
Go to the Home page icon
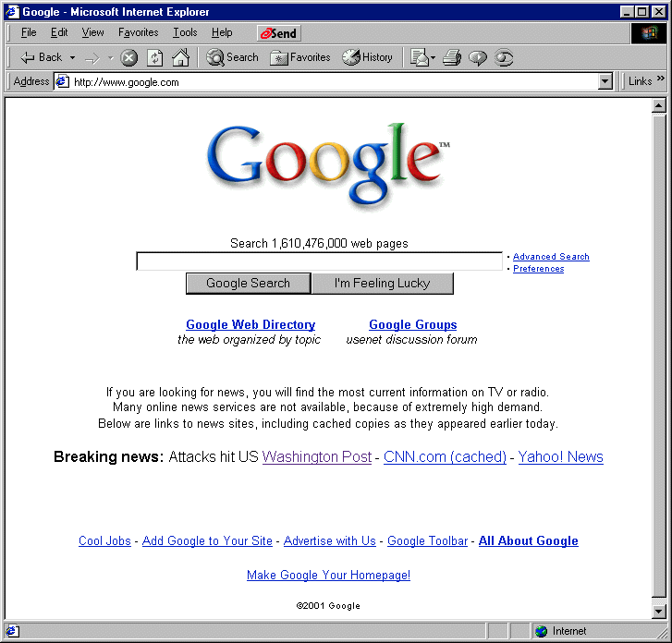181,57
